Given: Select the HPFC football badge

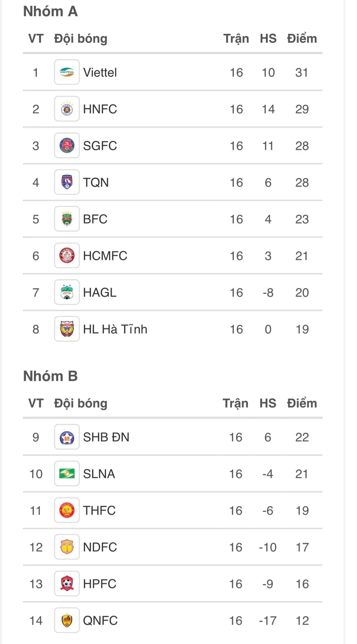Looking at the screenshot, I should pyautogui.click(x=67, y=584).
